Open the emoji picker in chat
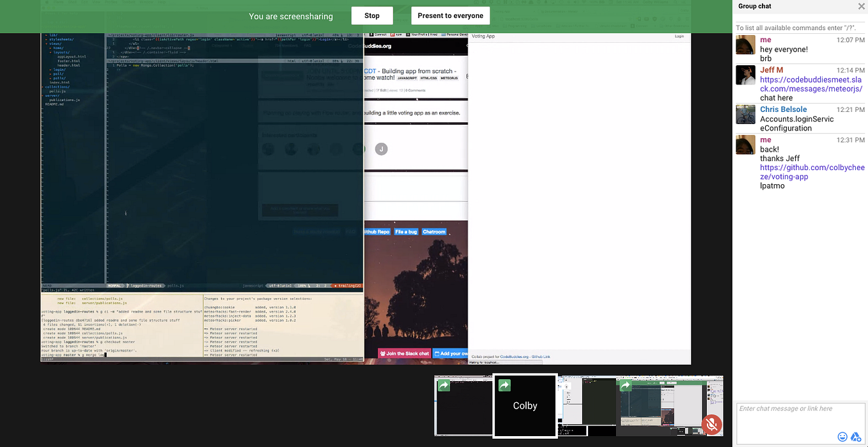Viewport: 868px width, 447px height. (842, 437)
